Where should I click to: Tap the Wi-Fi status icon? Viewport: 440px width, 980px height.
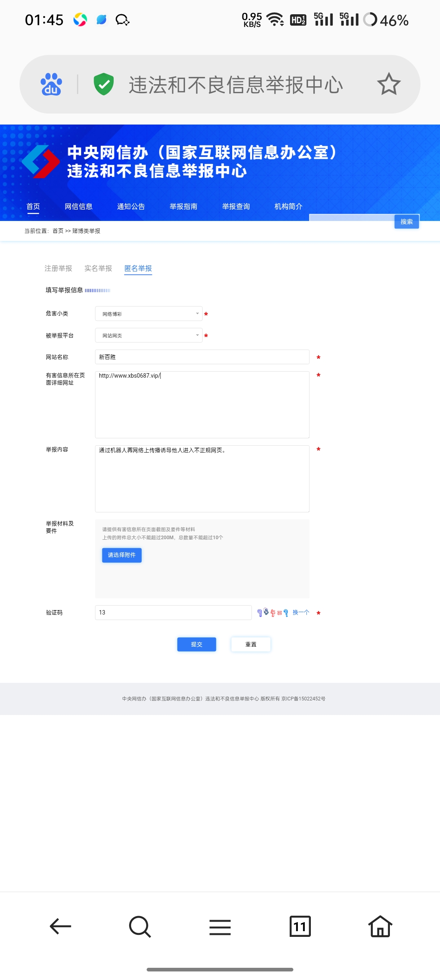(275, 20)
